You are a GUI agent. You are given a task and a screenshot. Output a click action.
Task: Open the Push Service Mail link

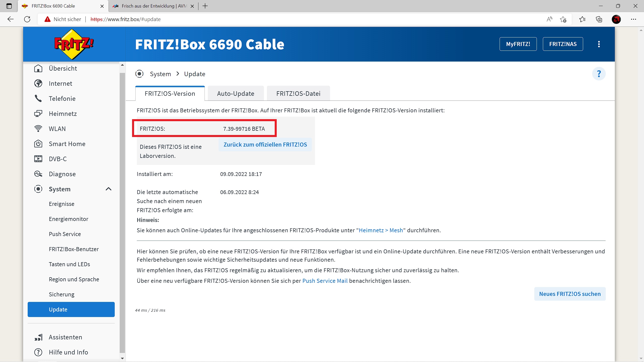point(325,281)
